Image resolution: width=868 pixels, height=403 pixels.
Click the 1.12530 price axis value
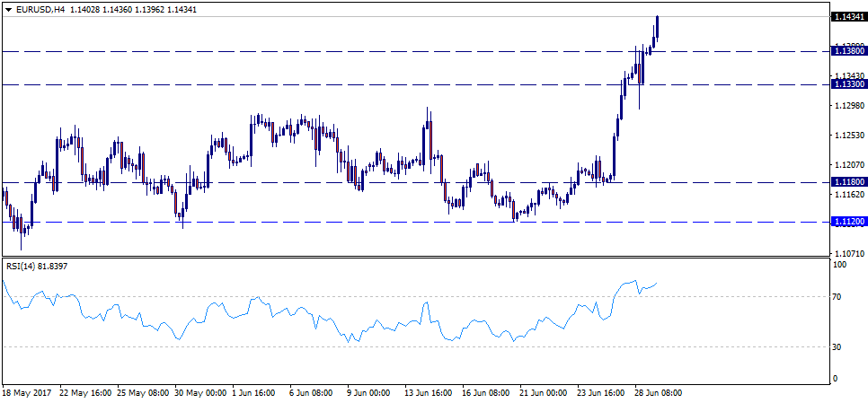[849, 136]
